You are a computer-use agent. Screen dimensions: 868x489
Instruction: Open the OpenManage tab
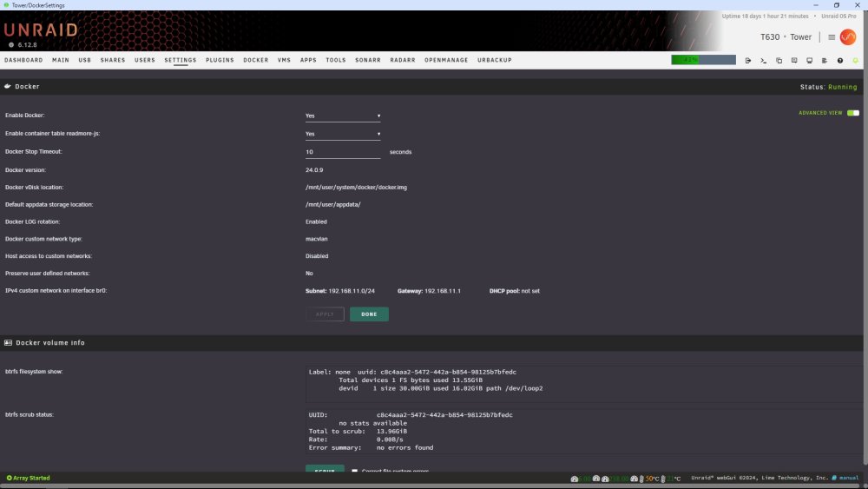[x=446, y=60]
